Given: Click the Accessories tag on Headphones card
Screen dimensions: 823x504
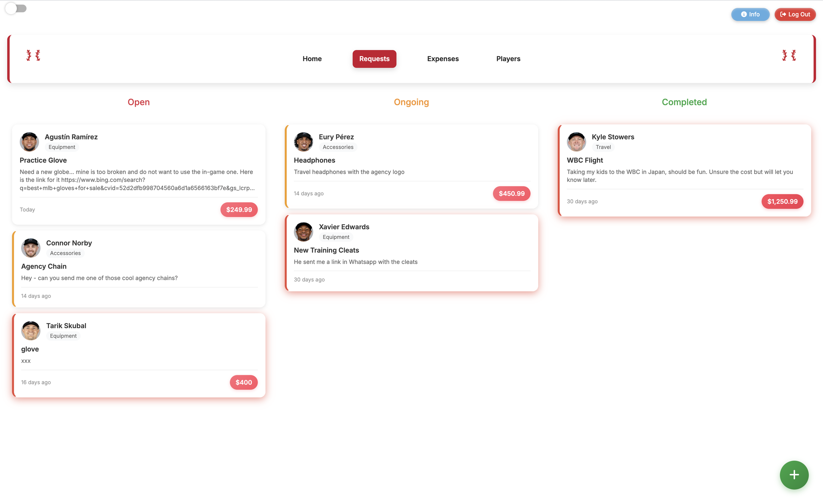Looking at the screenshot, I should (x=338, y=147).
